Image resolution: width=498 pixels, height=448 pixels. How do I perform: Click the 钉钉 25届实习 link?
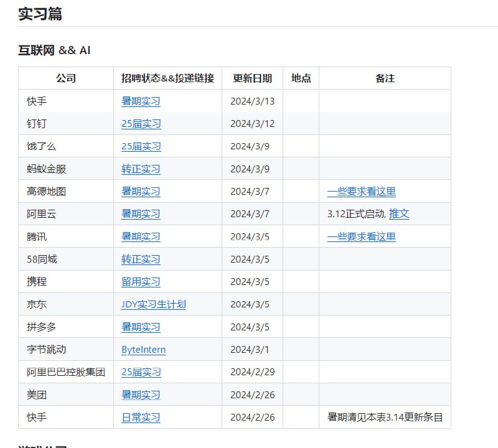(x=141, y=123)
